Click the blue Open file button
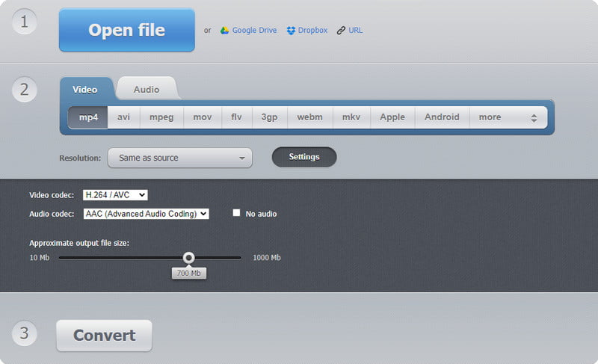 127,30
